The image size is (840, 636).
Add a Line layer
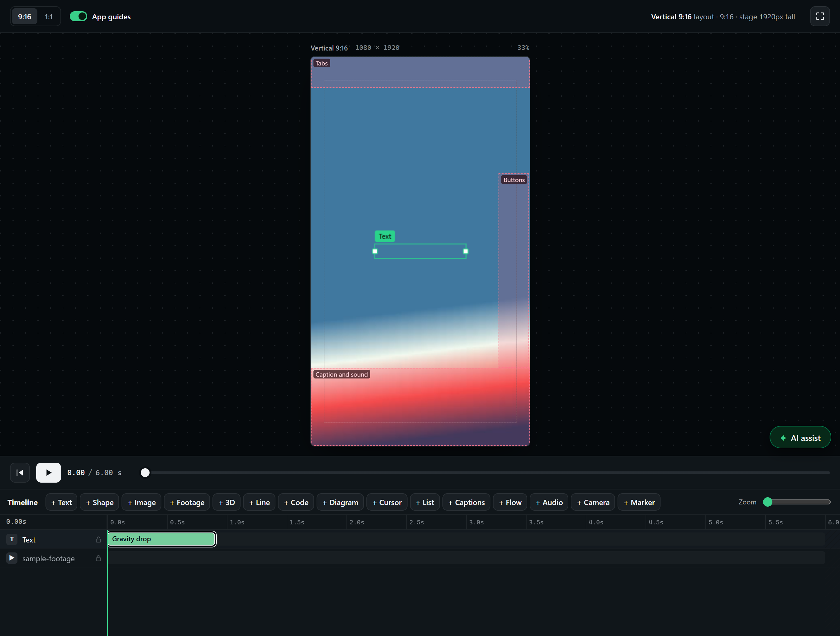pos(259,502)
